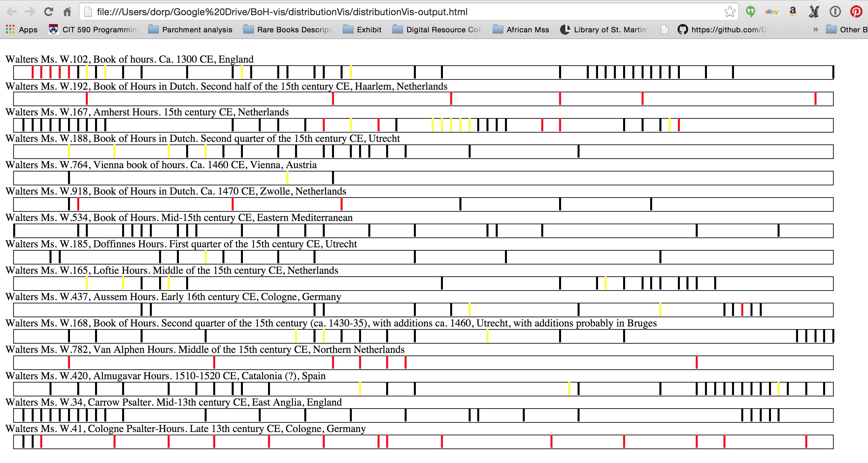Click the Walters Ms. W.185 Doffinnes Hours title

[181, 244]
